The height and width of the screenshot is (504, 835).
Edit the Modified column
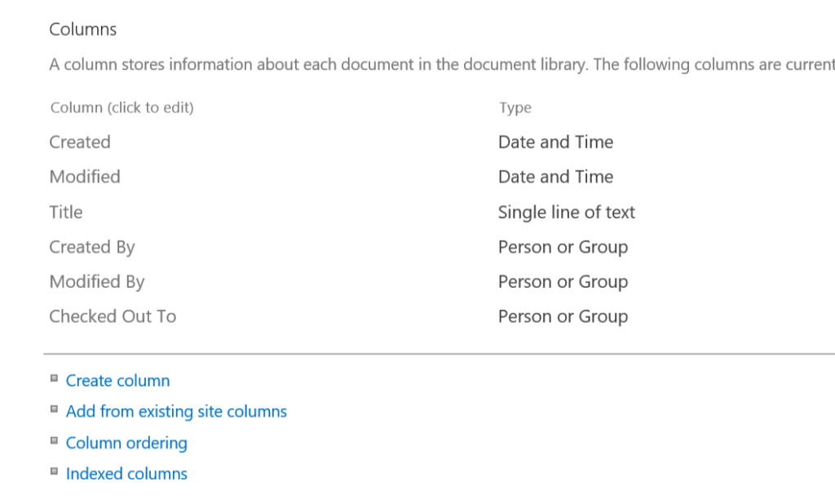point(85,177)
